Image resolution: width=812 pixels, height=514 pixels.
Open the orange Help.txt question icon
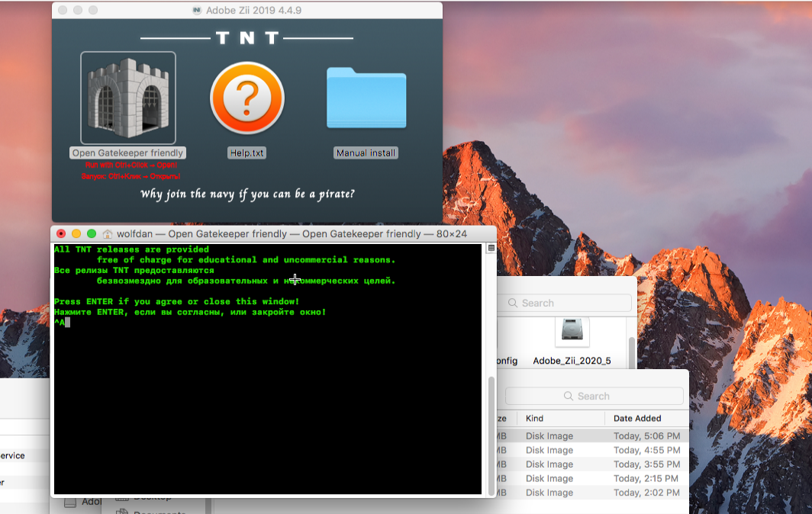point(247,98)
